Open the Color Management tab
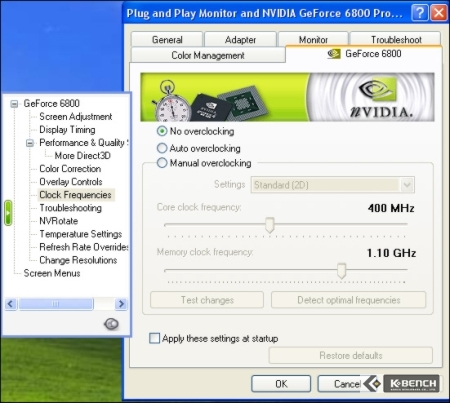The image size is (450, 403). pyautogui.click(x=208, y=55)
